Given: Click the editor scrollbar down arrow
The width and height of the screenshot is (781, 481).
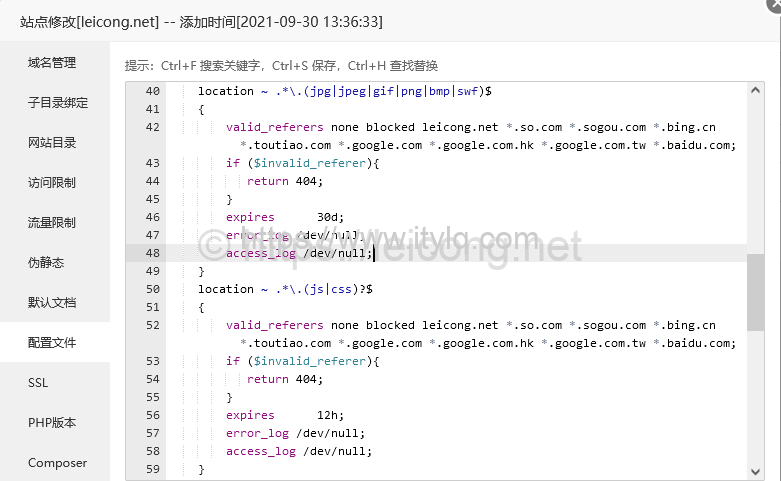Looking at the screenshot, I should [x=755, y=470].
